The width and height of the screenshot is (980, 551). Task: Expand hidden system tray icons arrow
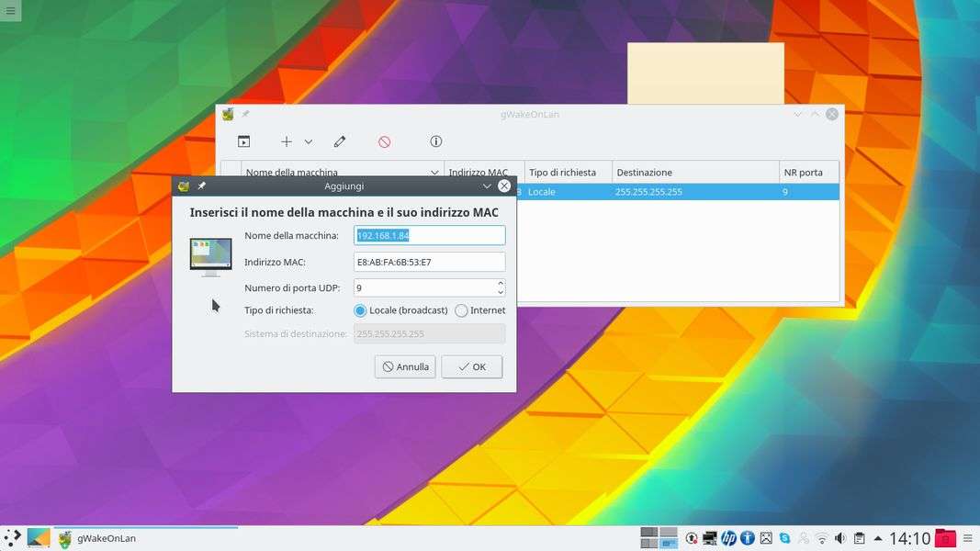coord(878,538)
